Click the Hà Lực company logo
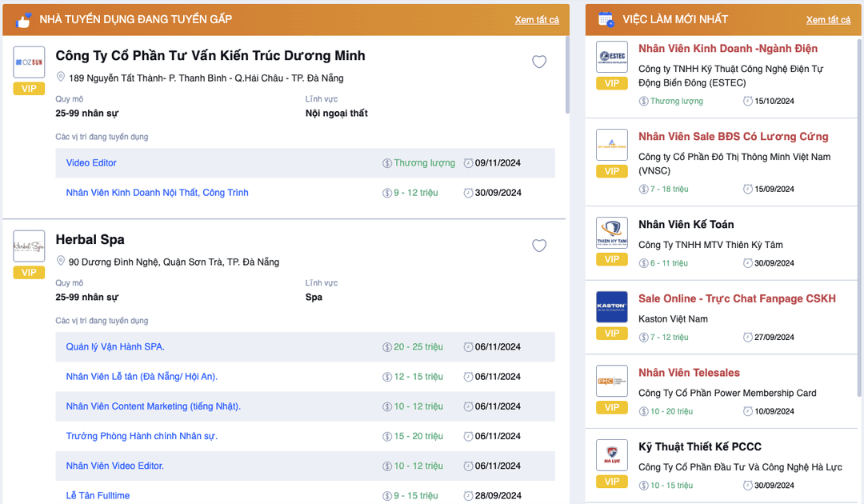The image size is (864, 504). coord(612,454)
